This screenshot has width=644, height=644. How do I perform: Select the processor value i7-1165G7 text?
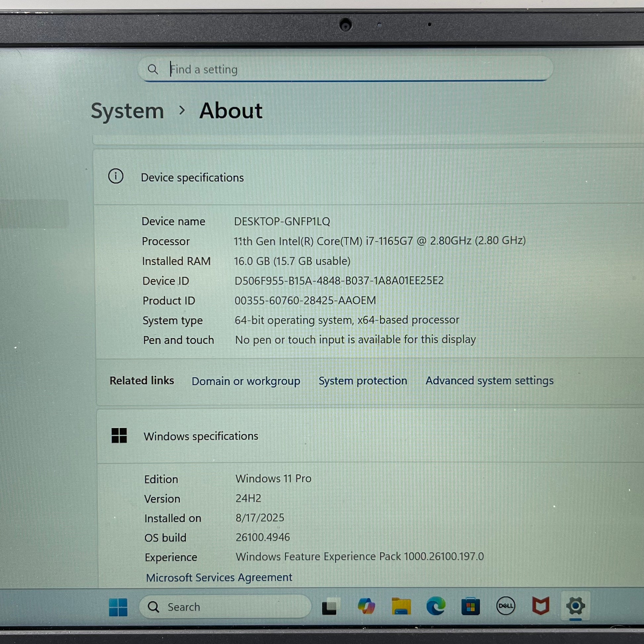380,241
